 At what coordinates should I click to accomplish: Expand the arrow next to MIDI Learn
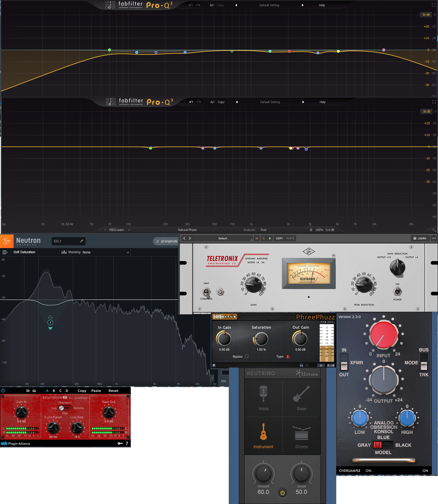[129, 230]
